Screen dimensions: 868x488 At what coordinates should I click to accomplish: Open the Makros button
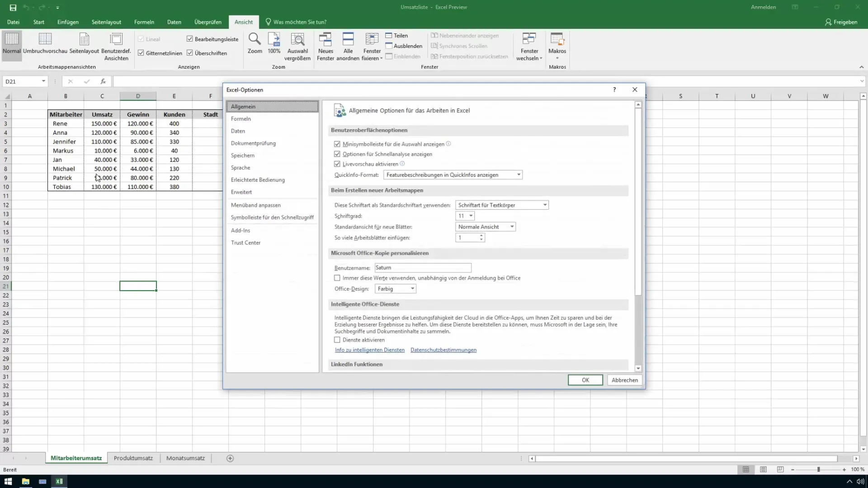557,47
